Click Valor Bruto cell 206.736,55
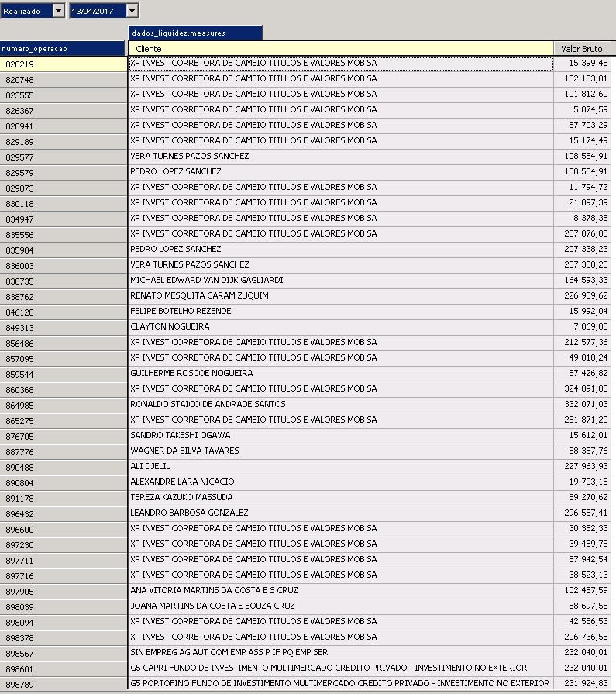 (x=582, y=637)
